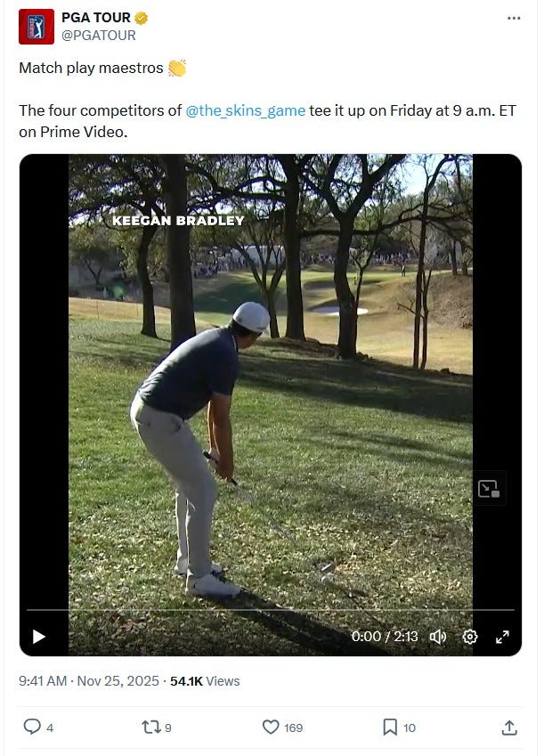
Task: Expand video to fullscreen
Action: coord(502,637)
